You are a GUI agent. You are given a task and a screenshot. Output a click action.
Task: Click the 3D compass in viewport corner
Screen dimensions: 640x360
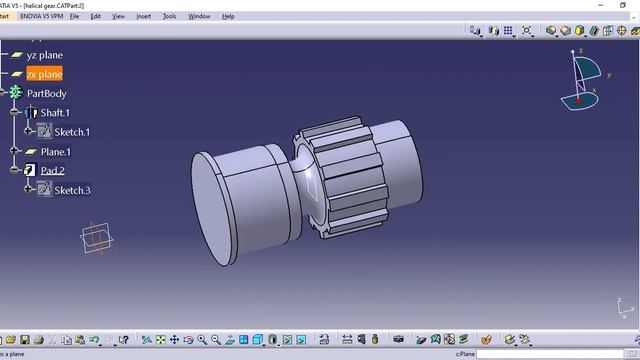pos(582,80)
